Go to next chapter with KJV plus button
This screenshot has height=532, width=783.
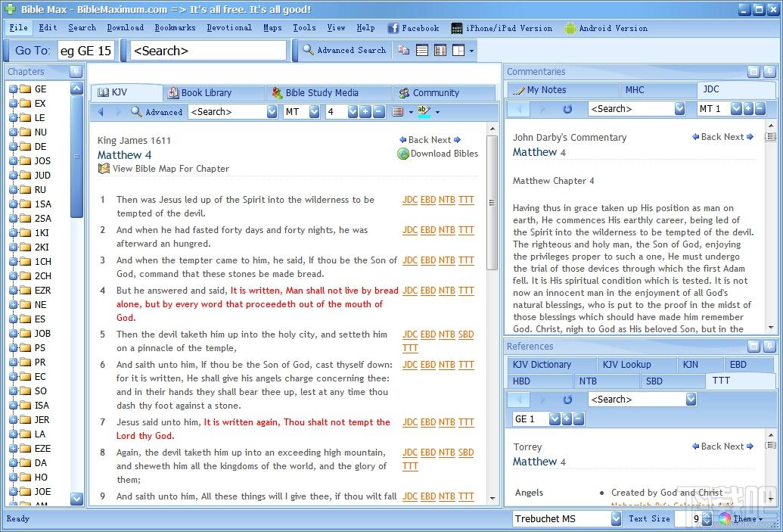coord(365,112)
